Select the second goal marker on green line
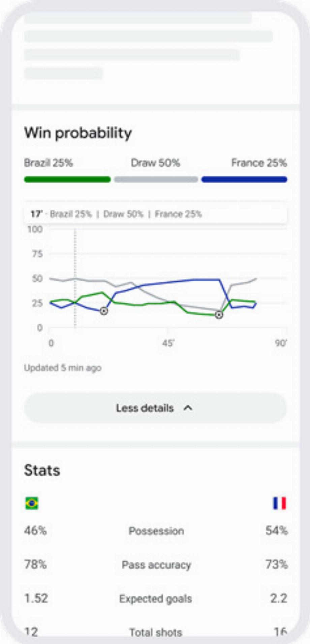This screenshot has width=310, height=644. point(219,315)
